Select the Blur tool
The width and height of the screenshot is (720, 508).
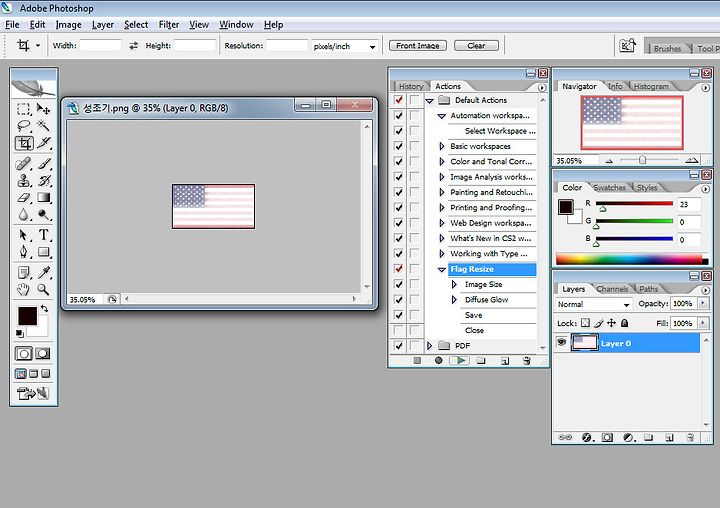click(23, 214)
